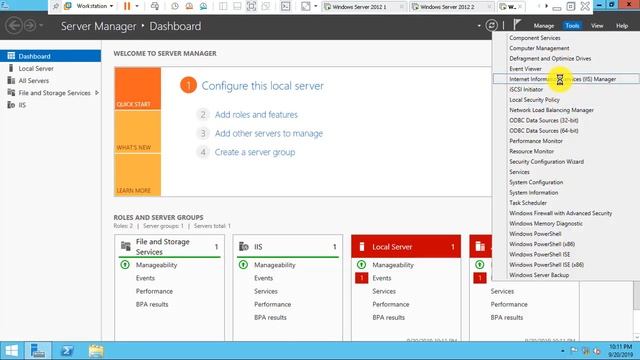This screenshot has width=640, height=360.
Task: Click the Server Manager forward arrow
Action: pos(30,26)
